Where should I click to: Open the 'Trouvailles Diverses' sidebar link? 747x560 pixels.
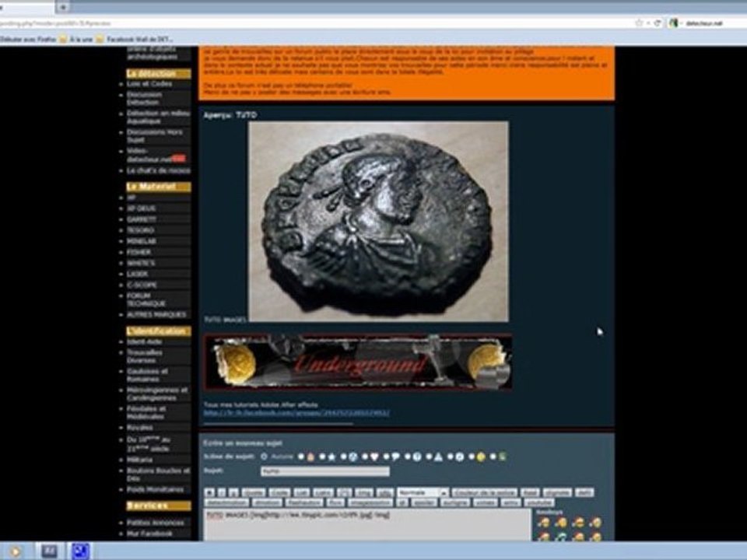145,356
